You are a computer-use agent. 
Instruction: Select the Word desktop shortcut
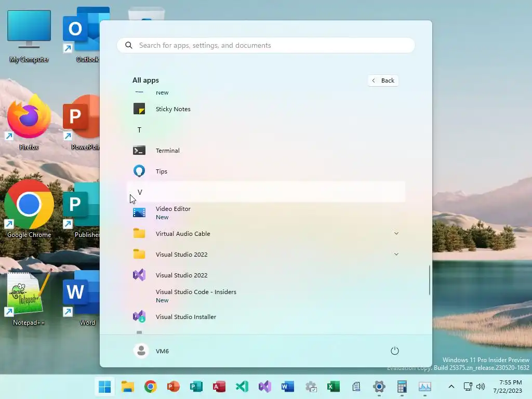(82, 297)
